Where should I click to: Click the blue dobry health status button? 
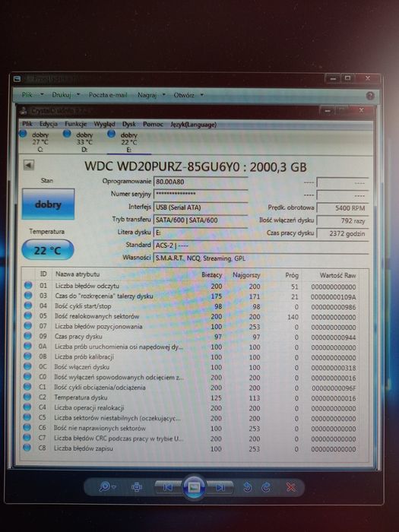point(48,204)
